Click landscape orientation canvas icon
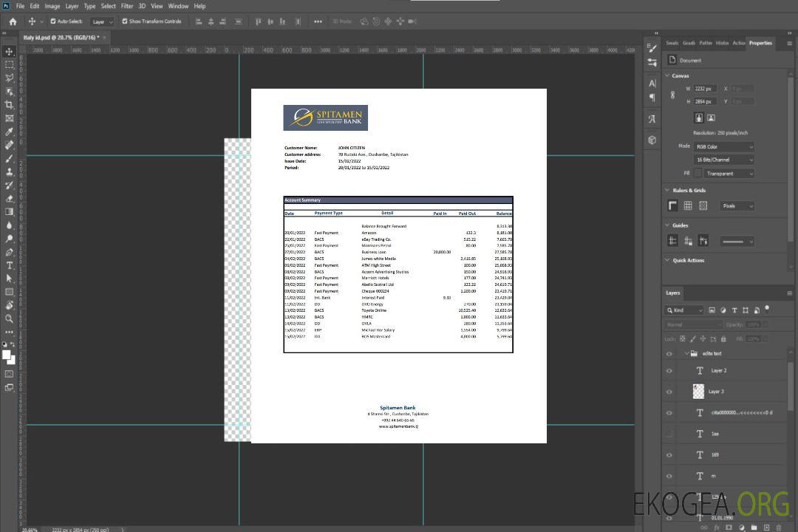The width and height of the screenshot is (798, 532). click(x=711, y=117)
